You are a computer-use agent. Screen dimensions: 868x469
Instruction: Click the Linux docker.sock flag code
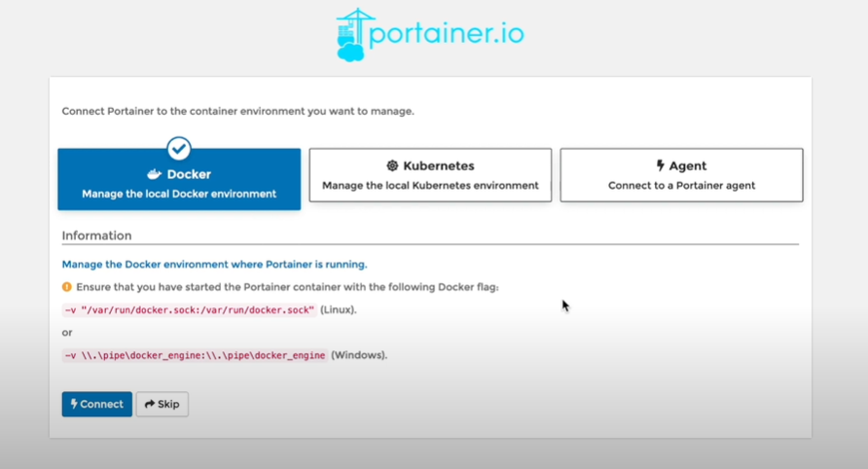[x=190, y=310]
